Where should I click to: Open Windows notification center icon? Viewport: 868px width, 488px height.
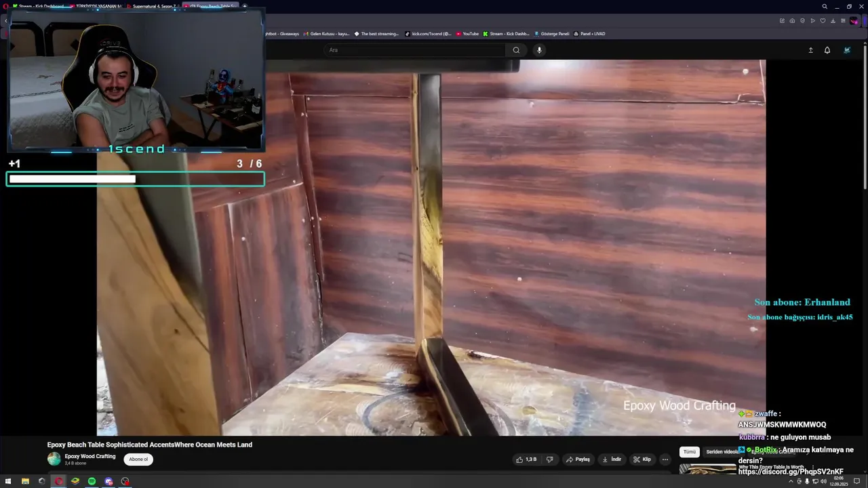857,481
